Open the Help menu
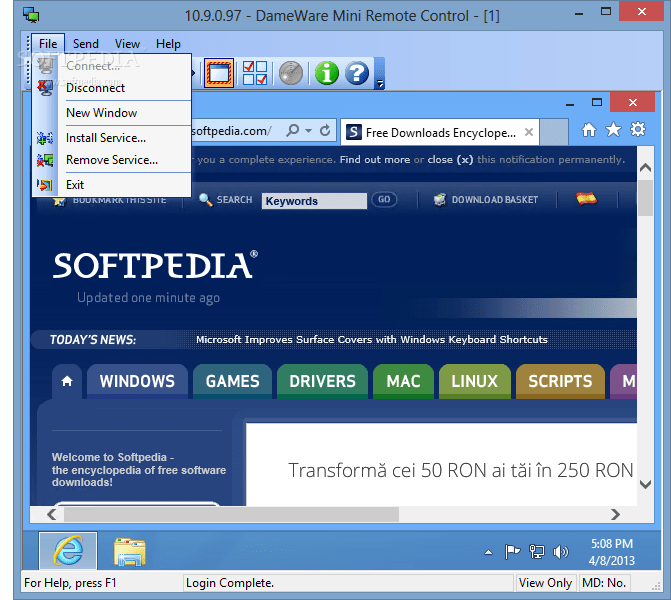The width and height of the screenshot is (671, 600). [x=168, y=44]
